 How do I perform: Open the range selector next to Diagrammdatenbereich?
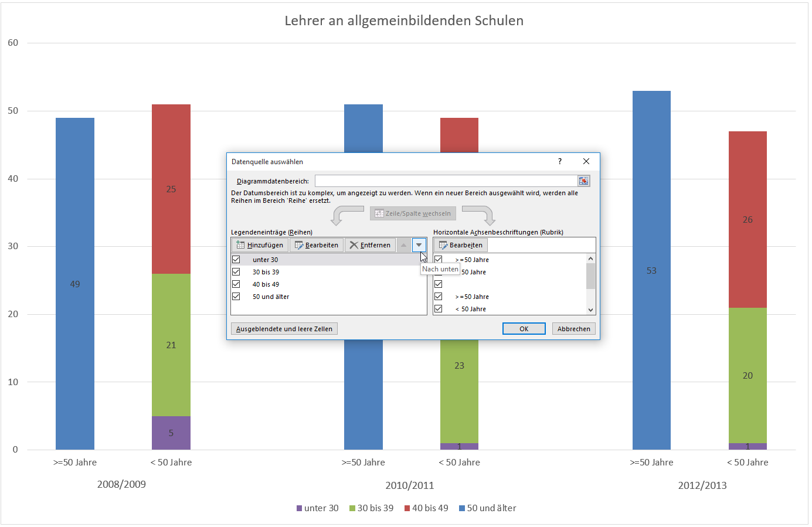pyautogui.click(x=583, y=181)
